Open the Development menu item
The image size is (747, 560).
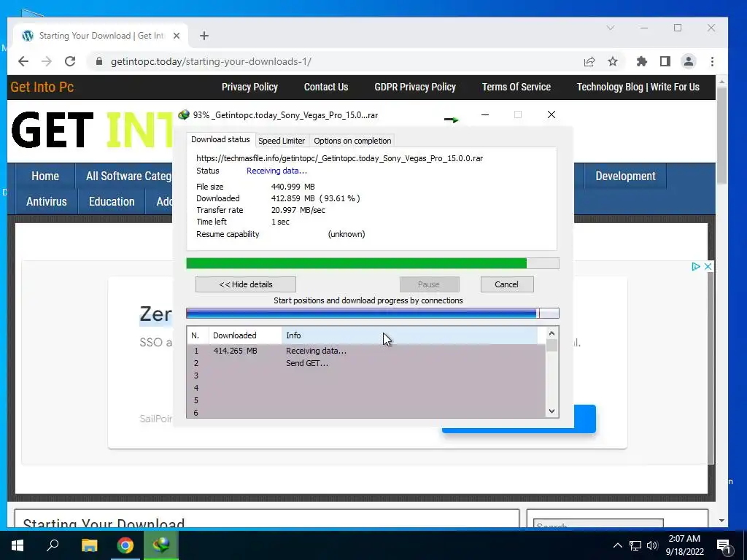pyautogui.click(x=625, y=176)
